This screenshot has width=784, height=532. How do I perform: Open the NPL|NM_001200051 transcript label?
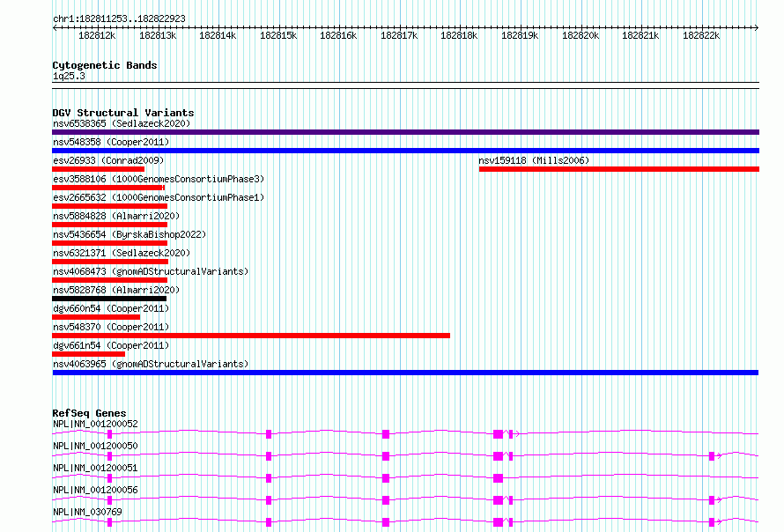click(95, 468)
